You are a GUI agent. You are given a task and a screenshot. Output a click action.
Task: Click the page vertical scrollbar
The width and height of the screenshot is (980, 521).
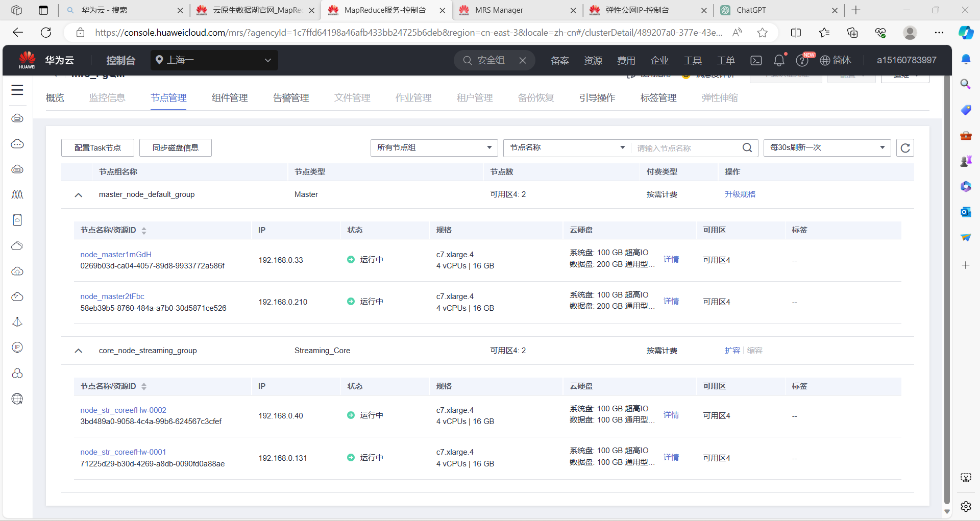[x=947, y=291]
